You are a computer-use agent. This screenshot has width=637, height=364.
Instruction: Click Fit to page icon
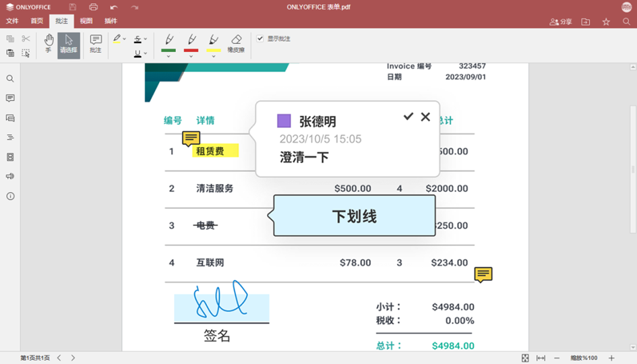point(525,358)
